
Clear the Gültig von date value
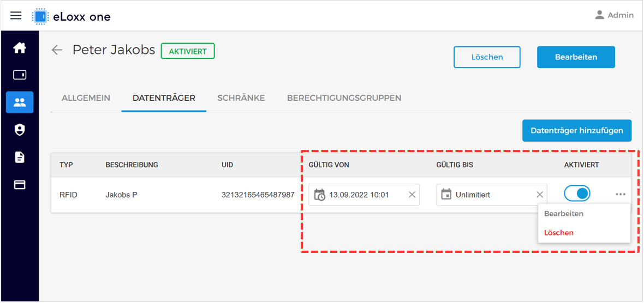click(x=412, y=195)
